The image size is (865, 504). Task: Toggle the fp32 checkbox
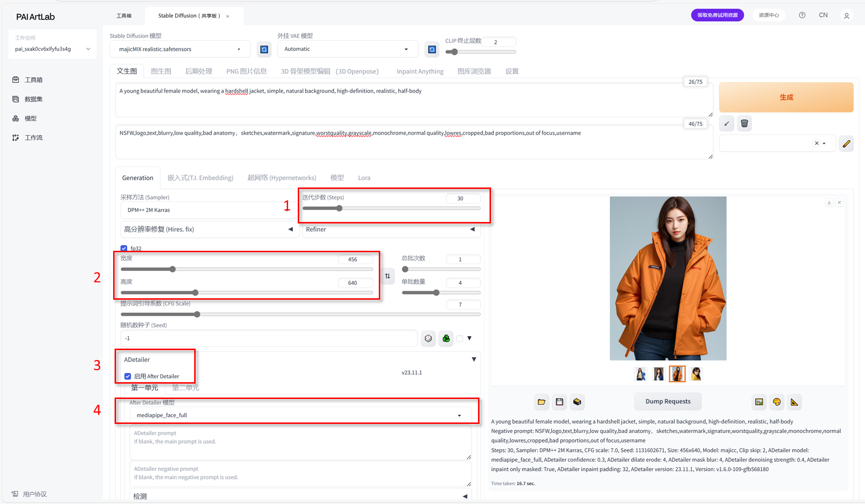point(124,248)
